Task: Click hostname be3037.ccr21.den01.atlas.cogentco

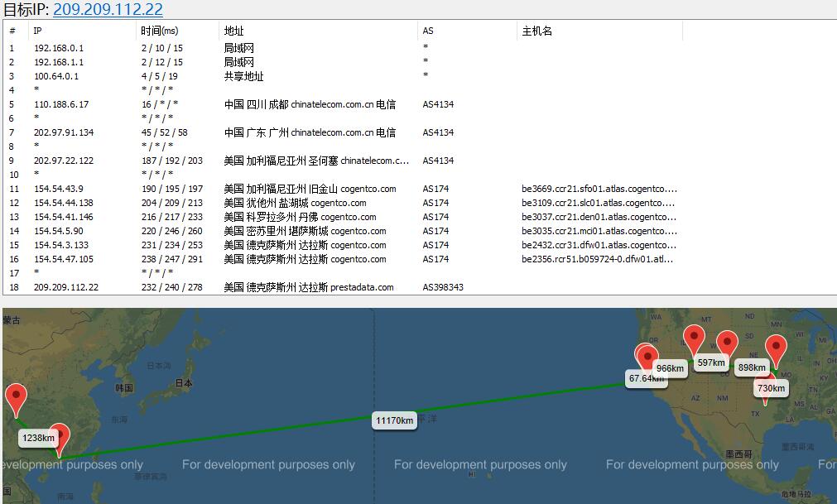Action: [x=599, y=217]
